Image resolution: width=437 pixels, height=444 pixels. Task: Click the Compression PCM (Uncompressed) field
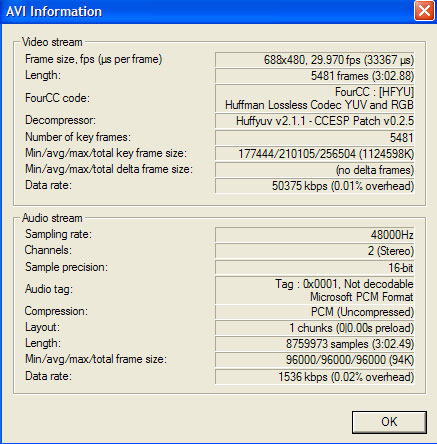tap(315, 312)
